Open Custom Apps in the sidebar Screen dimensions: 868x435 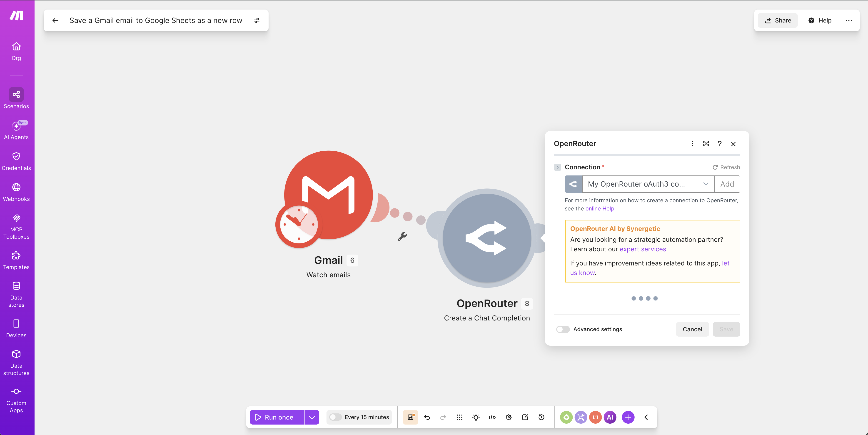[16, 400]
